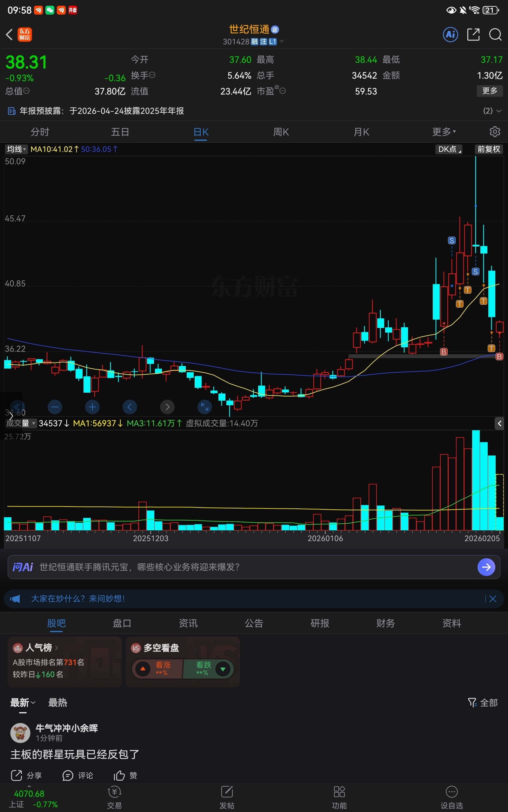Open the 发帖 post icon

click(227, 792)
